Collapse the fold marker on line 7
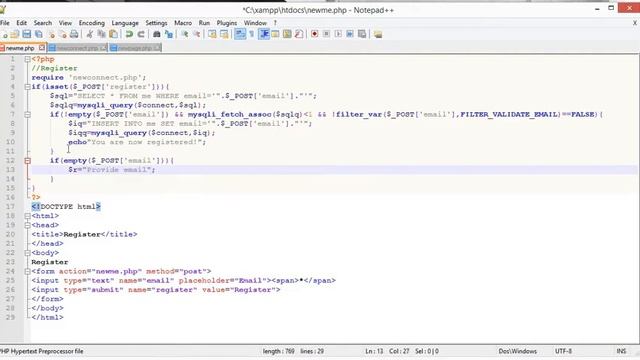Viewport: 640px width, 360px height. [27, 115]
